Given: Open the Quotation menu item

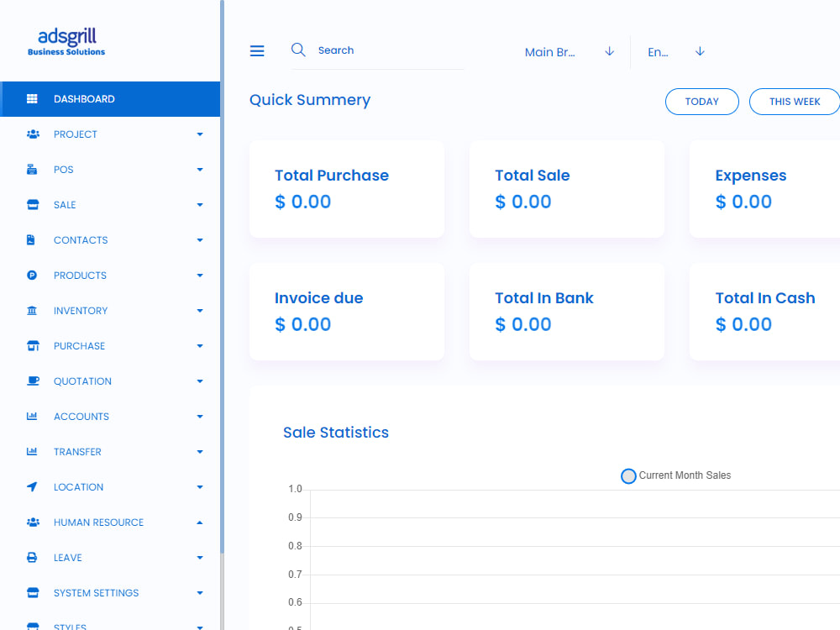Looking at the screenshot, I should [x=82, y=381].
